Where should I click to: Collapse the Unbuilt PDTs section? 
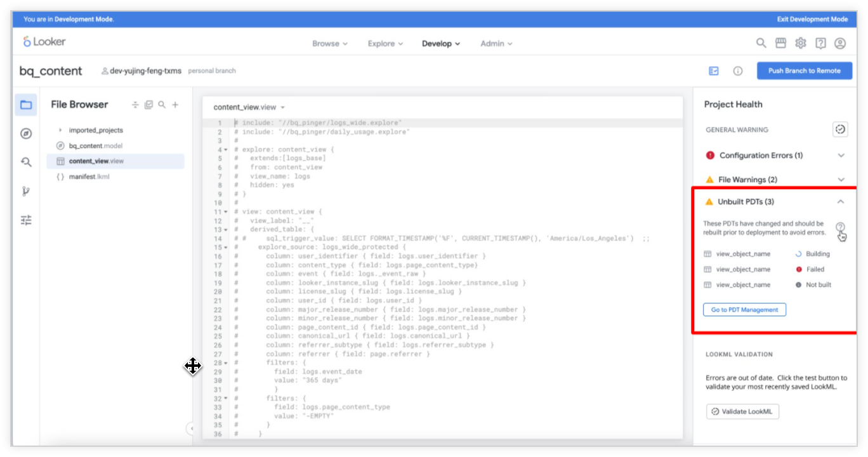click(841, 202)
